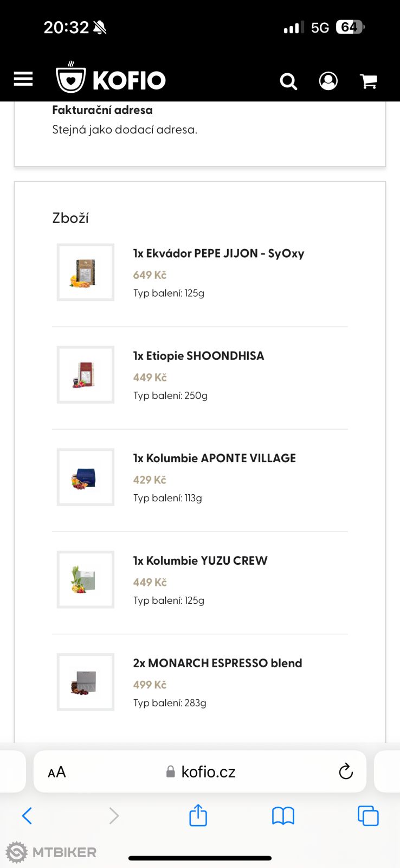Viewport: 400px width, 868px height.
Task: Tap the Kofio logo
Action: [111, 79]
